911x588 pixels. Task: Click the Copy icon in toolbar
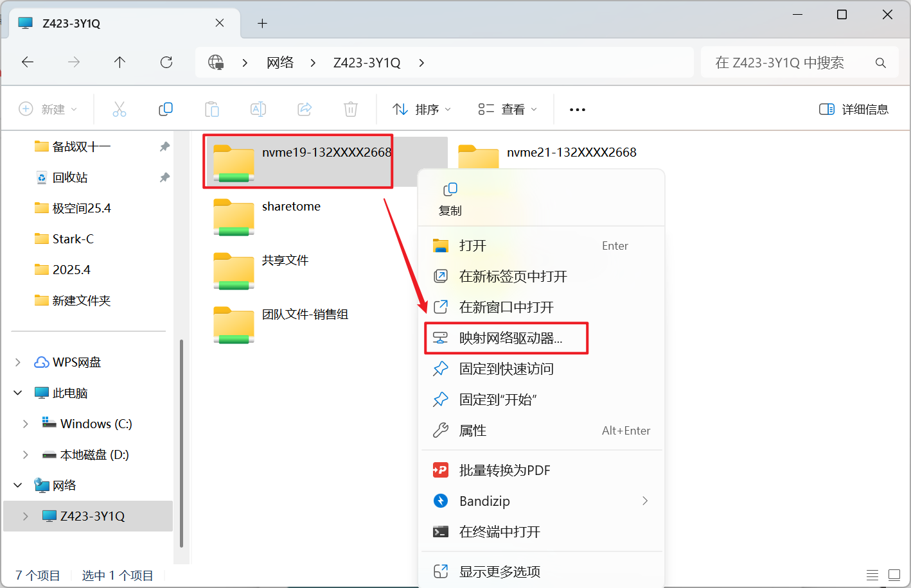[x=166, y=109]
